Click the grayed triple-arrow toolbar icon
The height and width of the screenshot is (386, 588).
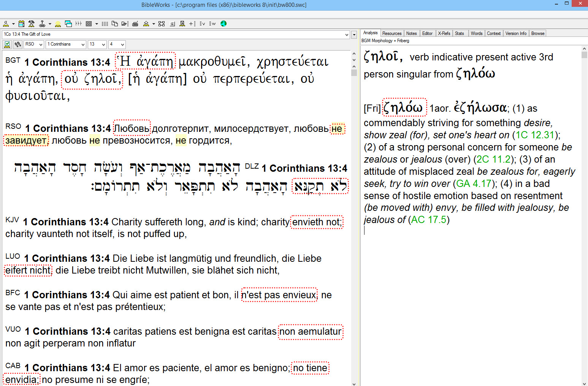(79, 24)
